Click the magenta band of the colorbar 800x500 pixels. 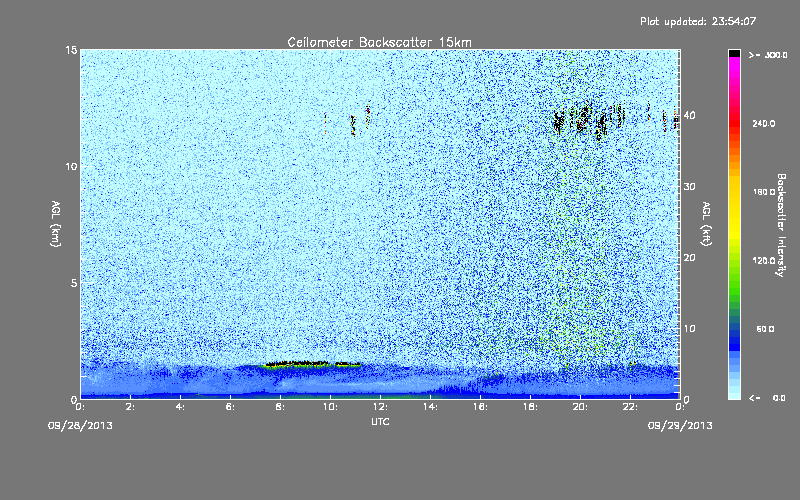tap(734, 69)
